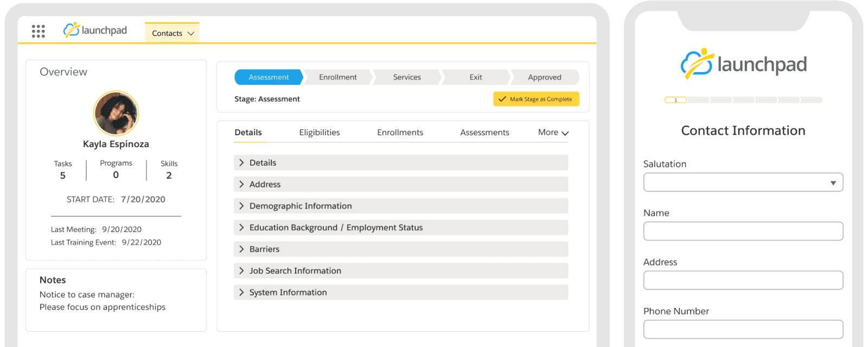The image size is (868, 347).
Task: Select the Approved stage
Action: pyautogui.click(x=545, y=77)
